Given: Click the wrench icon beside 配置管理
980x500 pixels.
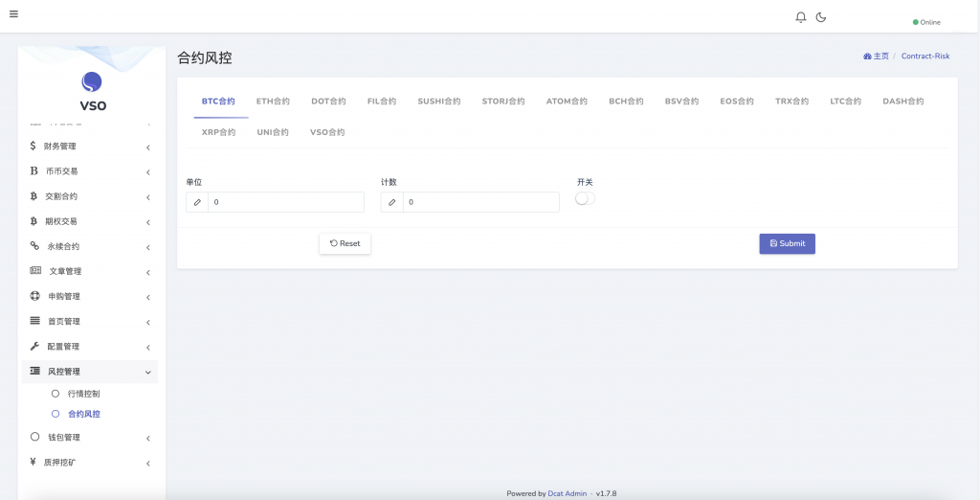Looking at the screenshot, I should tap(34, 346).
